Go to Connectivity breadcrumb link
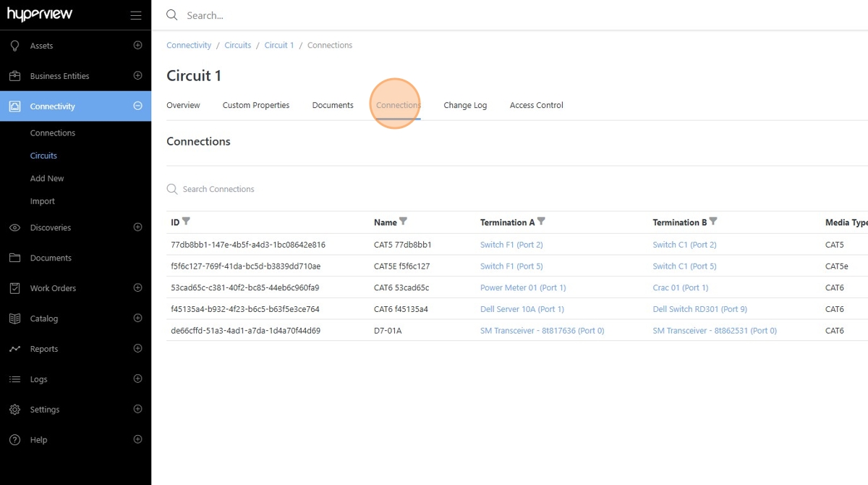The height and width of the screenshot is (485, 868). 189,45
